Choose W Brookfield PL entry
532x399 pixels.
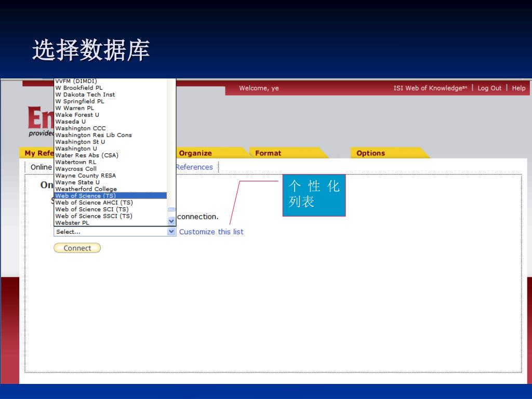click(x=111, y=87)
